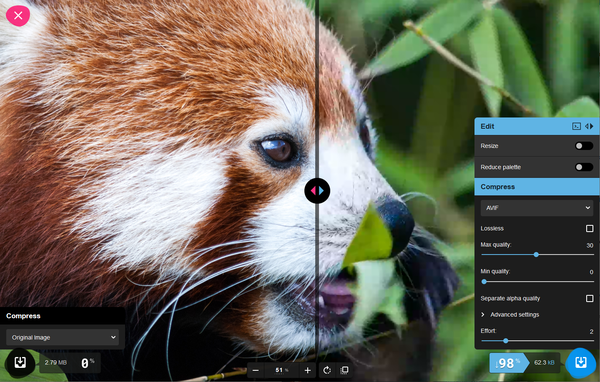Click the left panel 0% reduction value
Image resolution: width=600 pixels, height=382 pixels.
[88, 363]
